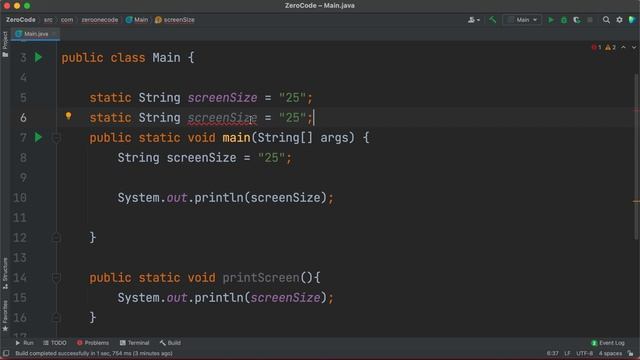
Task: Open the Problems tool window
Action: 93,343
